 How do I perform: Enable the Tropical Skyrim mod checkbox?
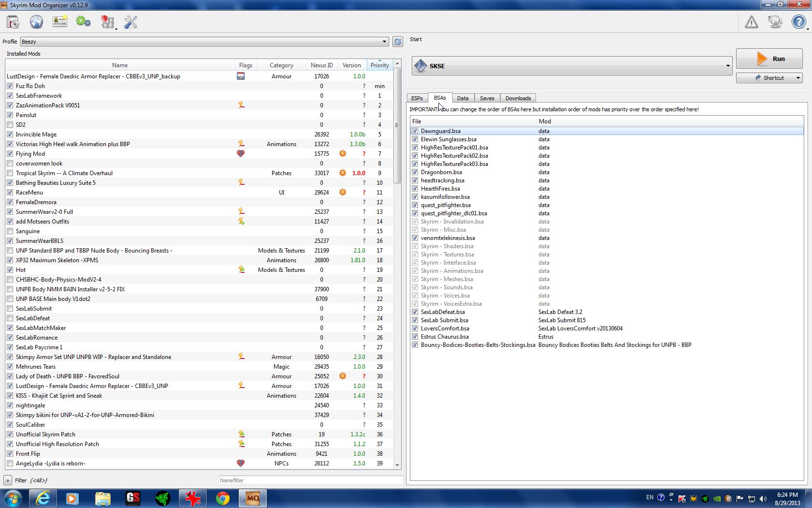coord(10,173)
